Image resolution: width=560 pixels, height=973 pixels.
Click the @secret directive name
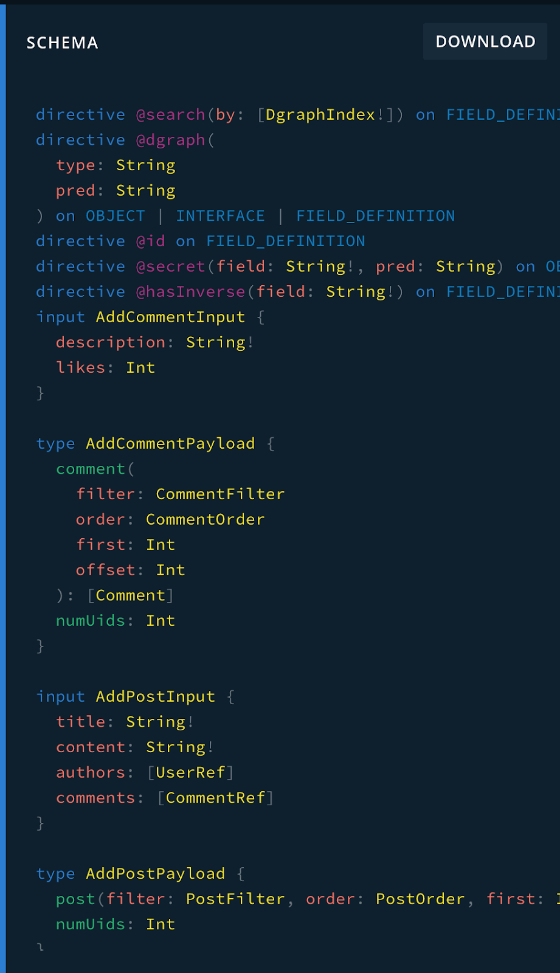(171, 266)
